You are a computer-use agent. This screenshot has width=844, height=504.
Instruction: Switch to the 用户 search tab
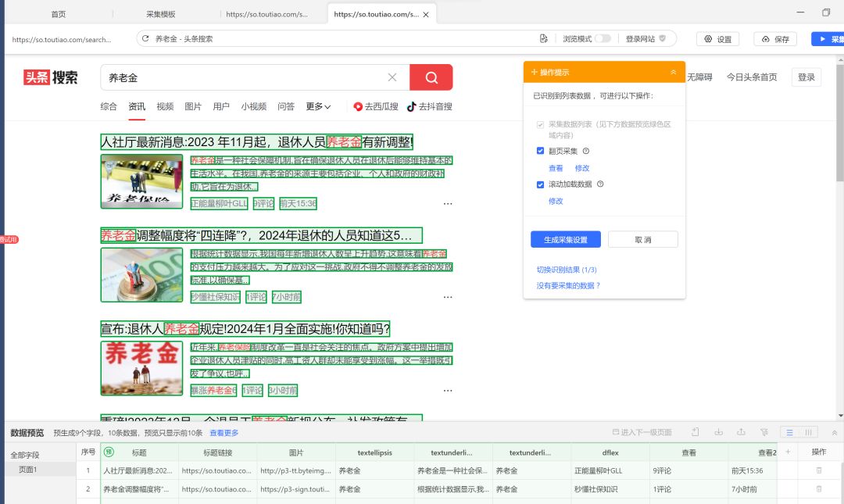221,106
